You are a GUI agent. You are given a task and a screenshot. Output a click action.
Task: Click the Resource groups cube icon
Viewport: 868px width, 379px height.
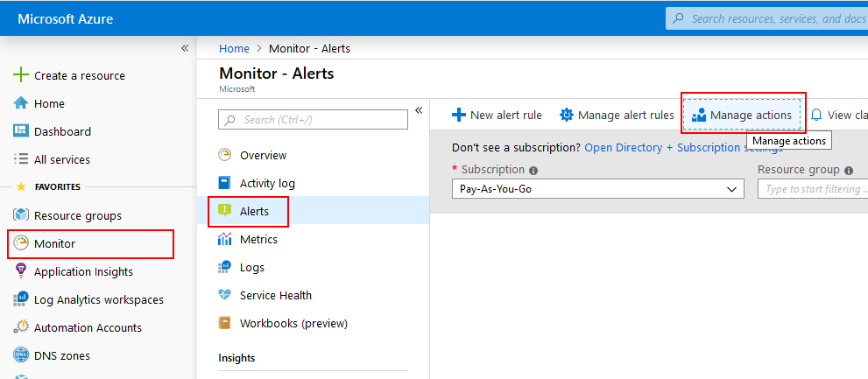(x=20, y=215)
